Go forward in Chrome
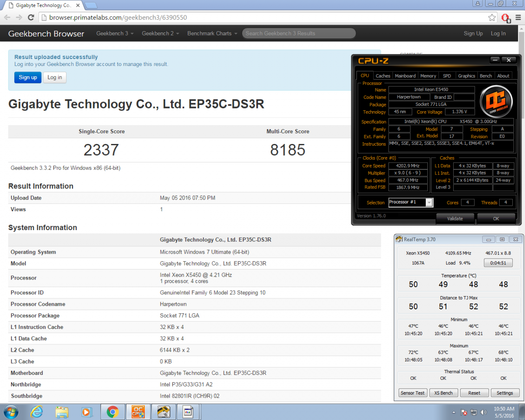This screenshot has width=525, height=420. coord(19,17)
